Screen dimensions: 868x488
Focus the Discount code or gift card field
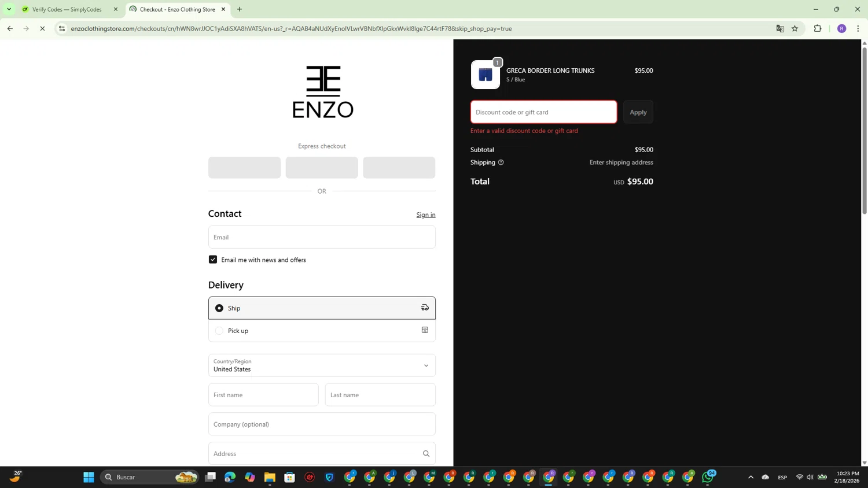coord(544,112)
